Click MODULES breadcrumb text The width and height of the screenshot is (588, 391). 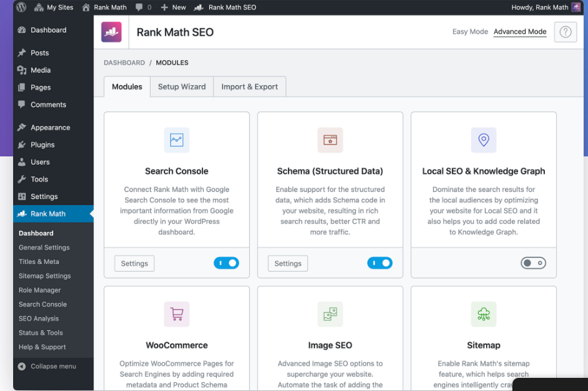coord(172,63)
